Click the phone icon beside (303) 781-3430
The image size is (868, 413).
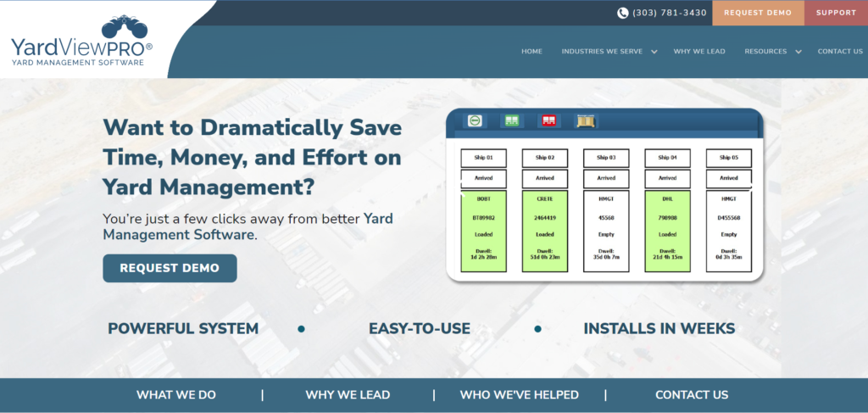[x=623, y=13]
